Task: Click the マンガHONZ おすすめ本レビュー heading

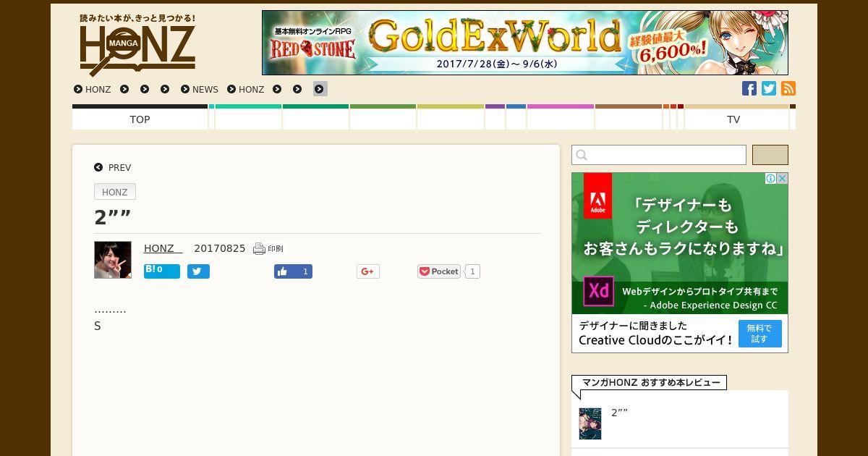Action: point(651,382)
